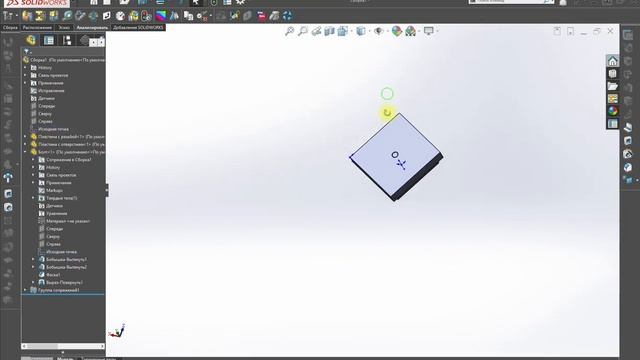The image size is (640, 360).
Task: Open the FeatureManager design tree tab
Action: [x=31, y=40]
